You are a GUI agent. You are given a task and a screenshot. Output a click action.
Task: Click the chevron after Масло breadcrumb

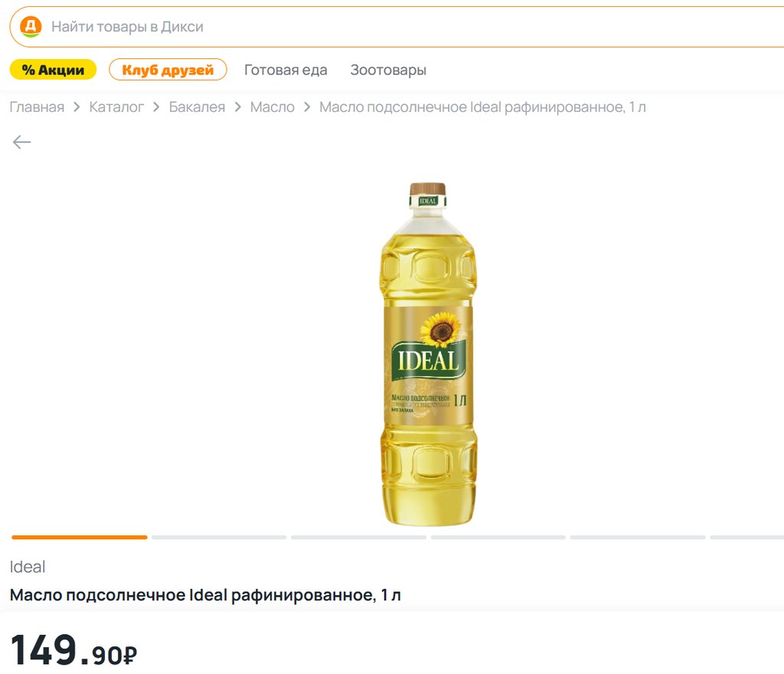(307, 107)
